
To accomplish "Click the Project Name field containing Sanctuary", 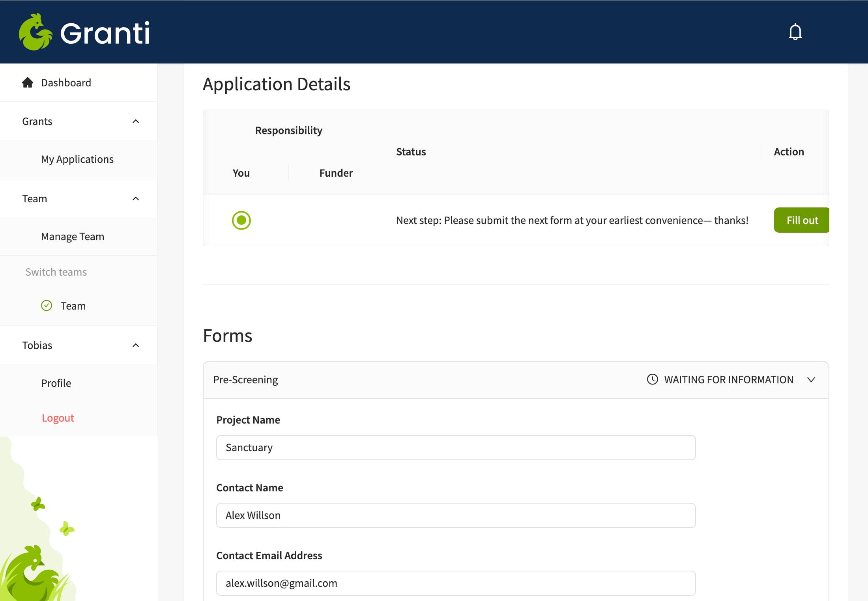I will coord(456,448).
